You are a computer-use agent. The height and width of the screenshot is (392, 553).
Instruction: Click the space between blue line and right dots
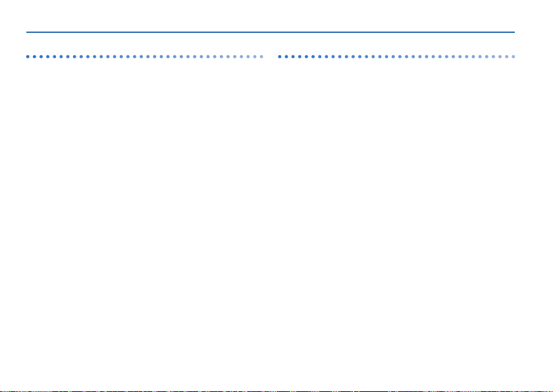tap(396, 43)
